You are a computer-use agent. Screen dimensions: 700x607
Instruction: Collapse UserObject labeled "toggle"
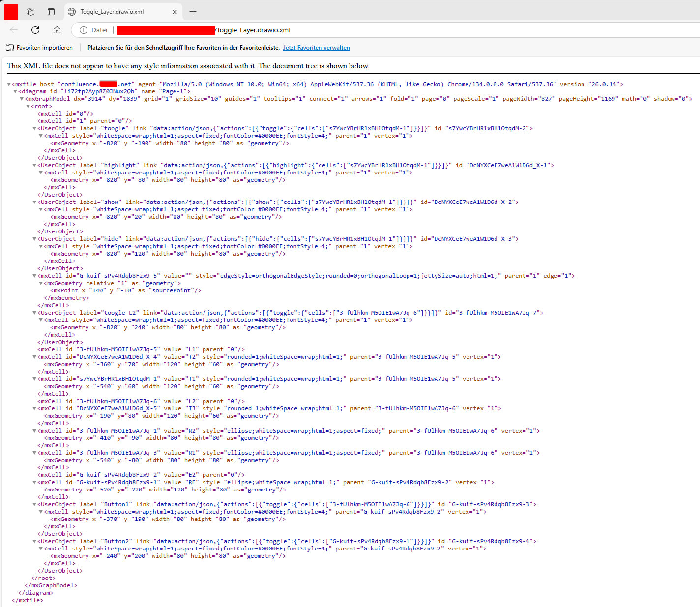point(34,128)
